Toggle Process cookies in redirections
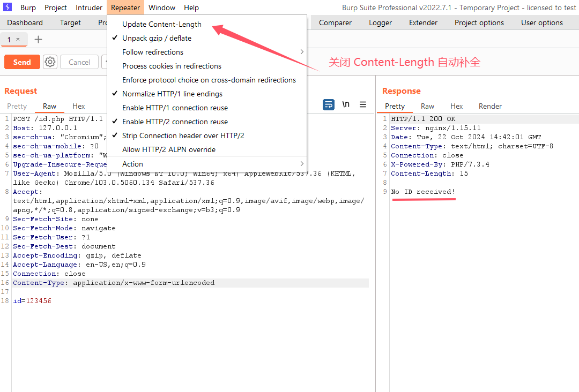The width and height of the screenshot is (579, 392). pyautogui.click(x=172, y=66)
